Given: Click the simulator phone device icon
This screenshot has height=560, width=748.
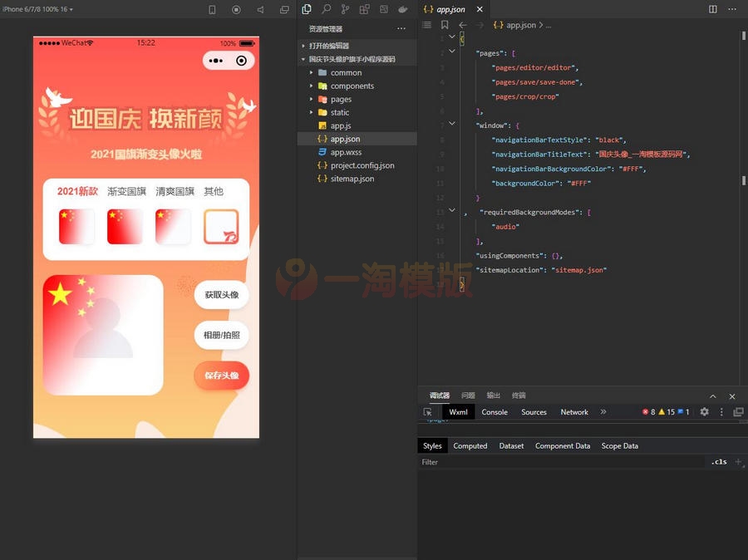Looking at the screenshot, I should point(212,10).
